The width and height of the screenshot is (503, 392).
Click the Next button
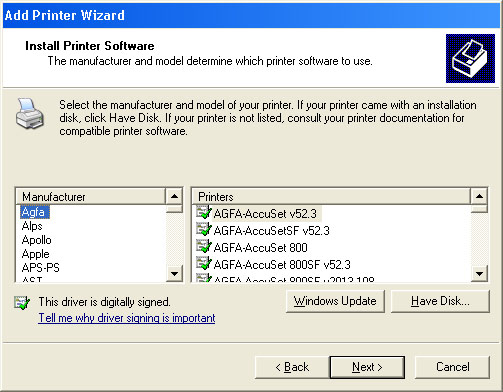click(x=367, y=367)
